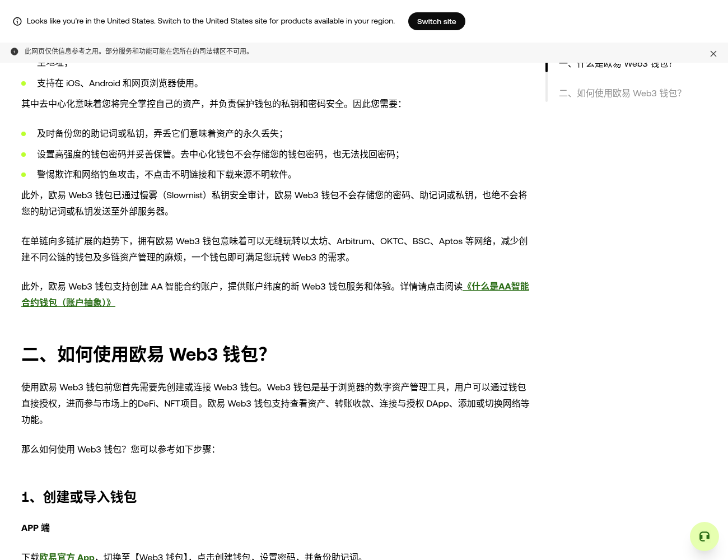Click notice text 此网页仅供信息参考之用
Viewport: 728px width, 560px height.
point(137,52)
